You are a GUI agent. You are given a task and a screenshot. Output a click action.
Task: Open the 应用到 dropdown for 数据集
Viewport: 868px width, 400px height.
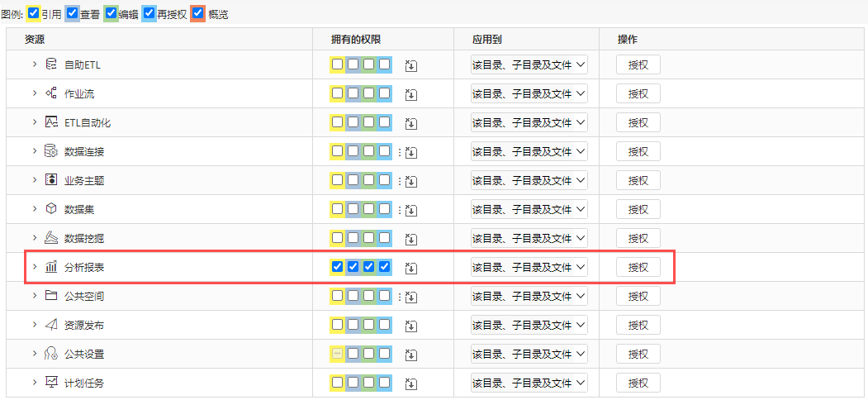[x=529, y=209]
